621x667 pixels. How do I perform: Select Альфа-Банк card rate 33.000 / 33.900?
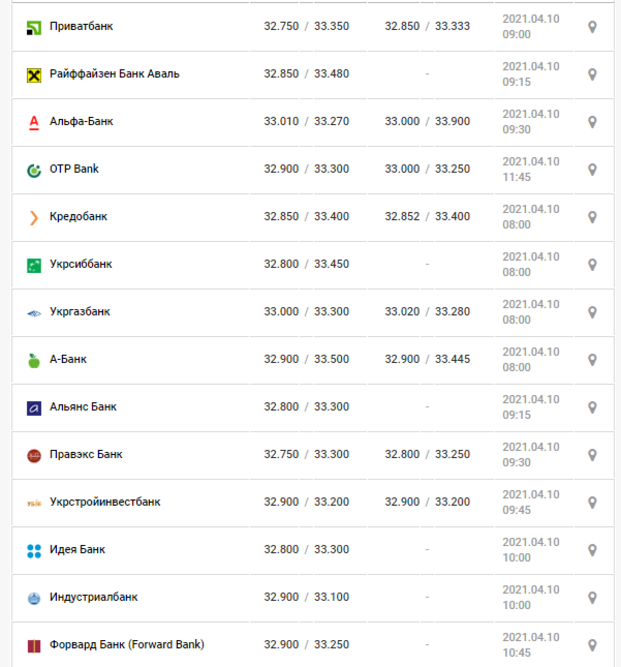(x=427, y=122)
